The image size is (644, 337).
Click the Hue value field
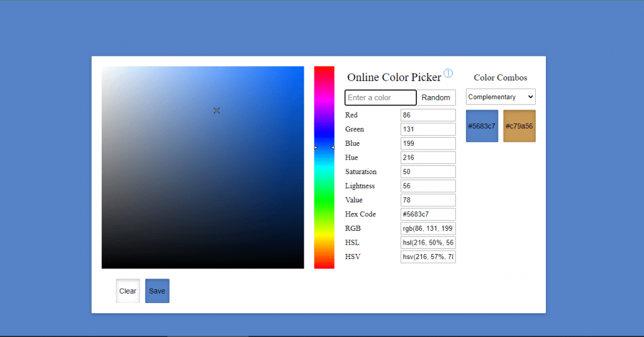point(428,158)
